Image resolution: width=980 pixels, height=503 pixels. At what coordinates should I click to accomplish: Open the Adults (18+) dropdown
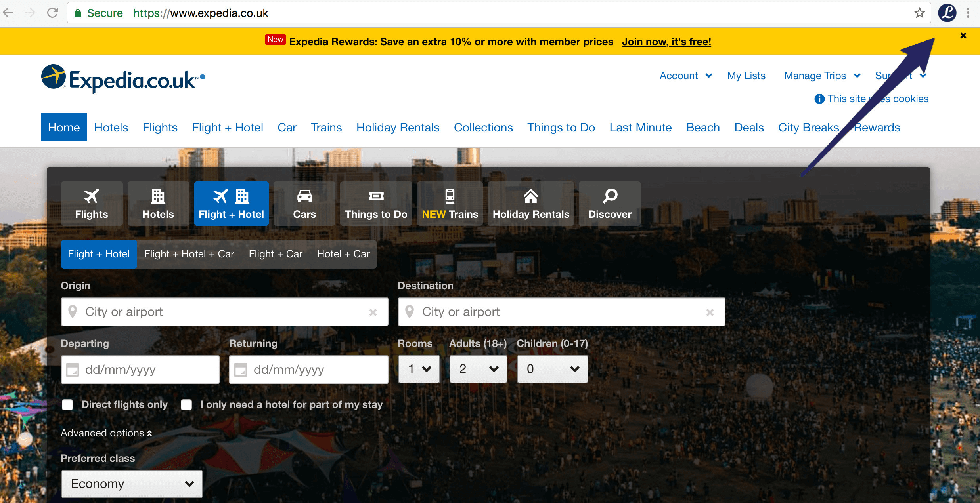point(479,369)
